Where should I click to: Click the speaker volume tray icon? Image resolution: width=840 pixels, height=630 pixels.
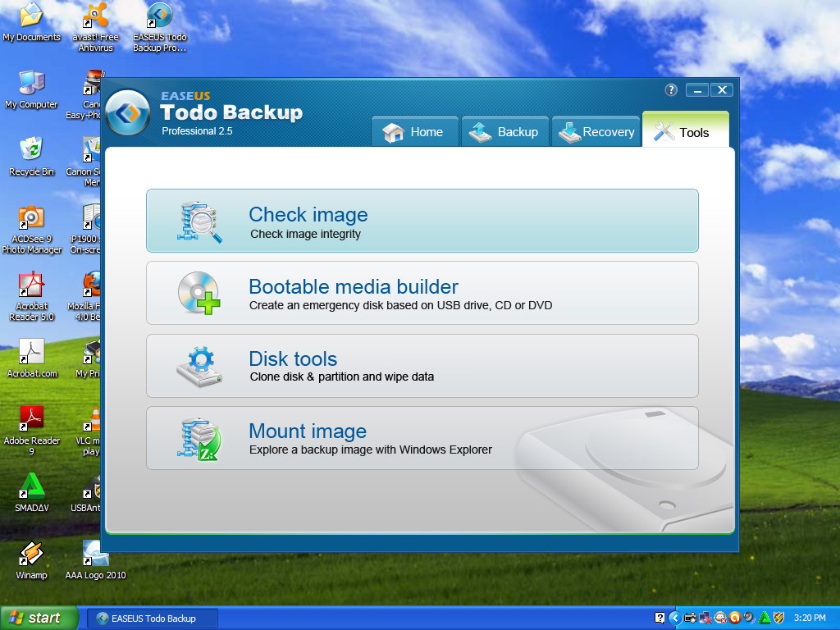[750, 618]
